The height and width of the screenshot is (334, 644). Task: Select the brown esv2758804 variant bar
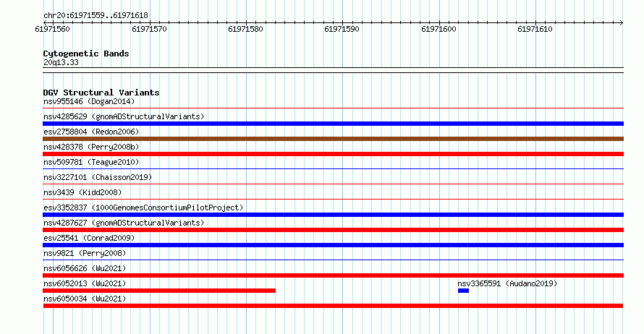coord(333,139)
